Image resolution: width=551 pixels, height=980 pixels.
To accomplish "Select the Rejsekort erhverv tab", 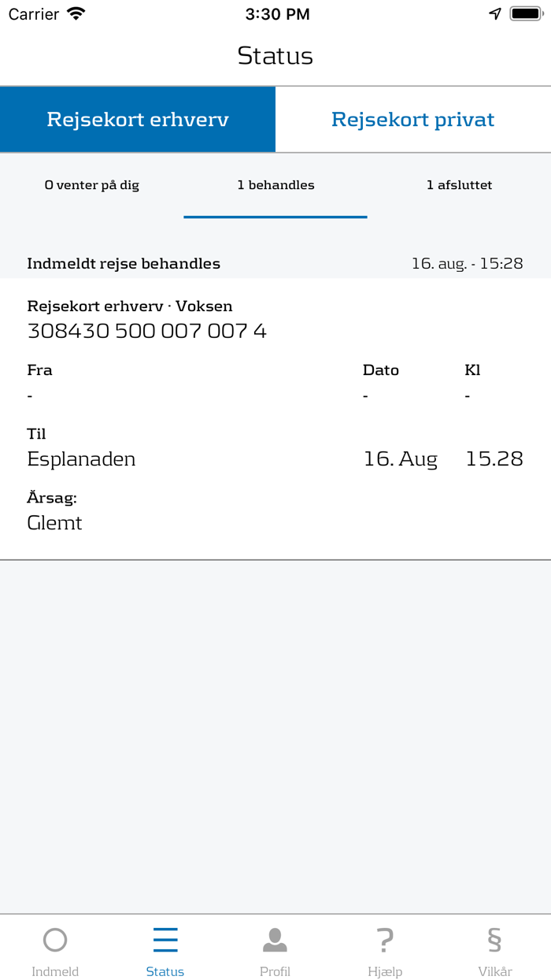I will (x=138, y=119).
